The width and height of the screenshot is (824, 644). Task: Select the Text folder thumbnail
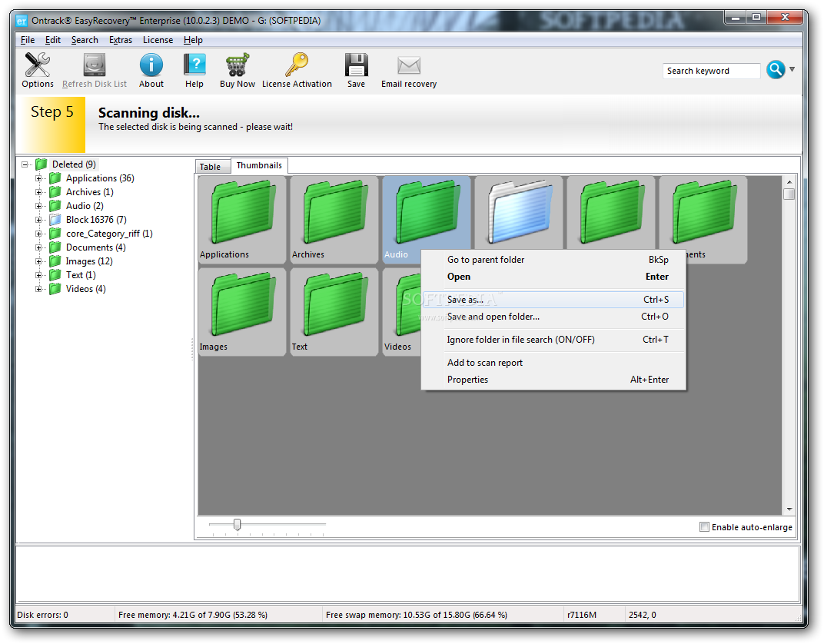(335, 312)
